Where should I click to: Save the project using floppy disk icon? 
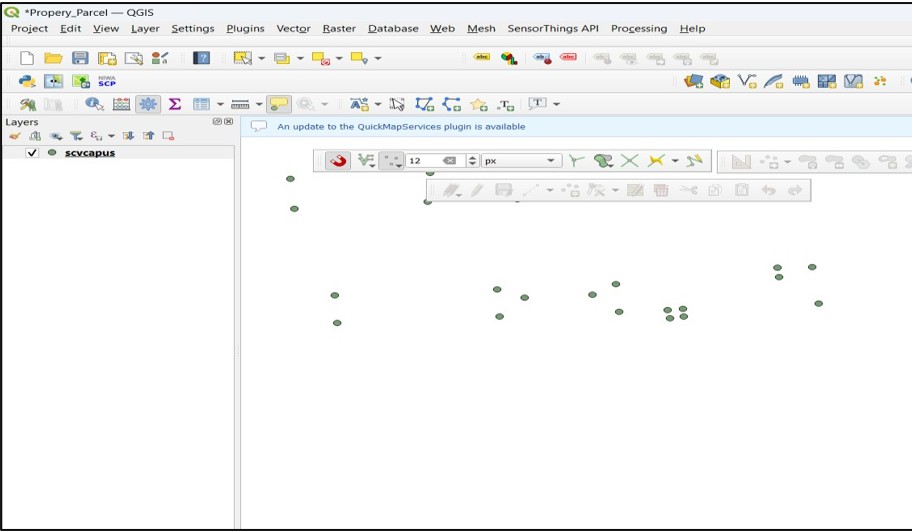point(80,58)
